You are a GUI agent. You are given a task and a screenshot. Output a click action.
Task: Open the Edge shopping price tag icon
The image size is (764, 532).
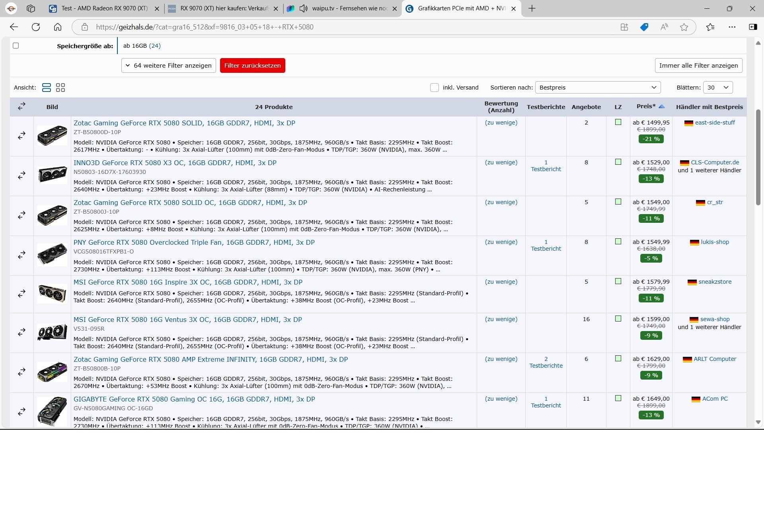click(644, 27)
